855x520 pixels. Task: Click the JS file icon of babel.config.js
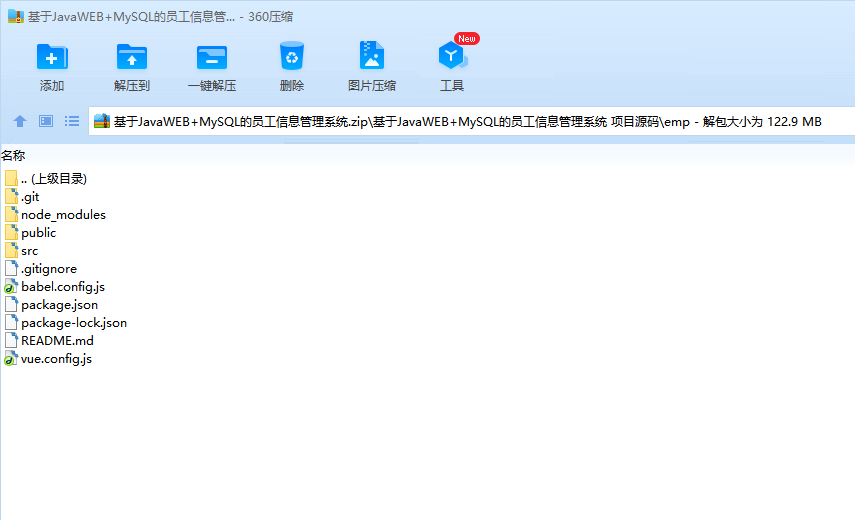(11, 286)
